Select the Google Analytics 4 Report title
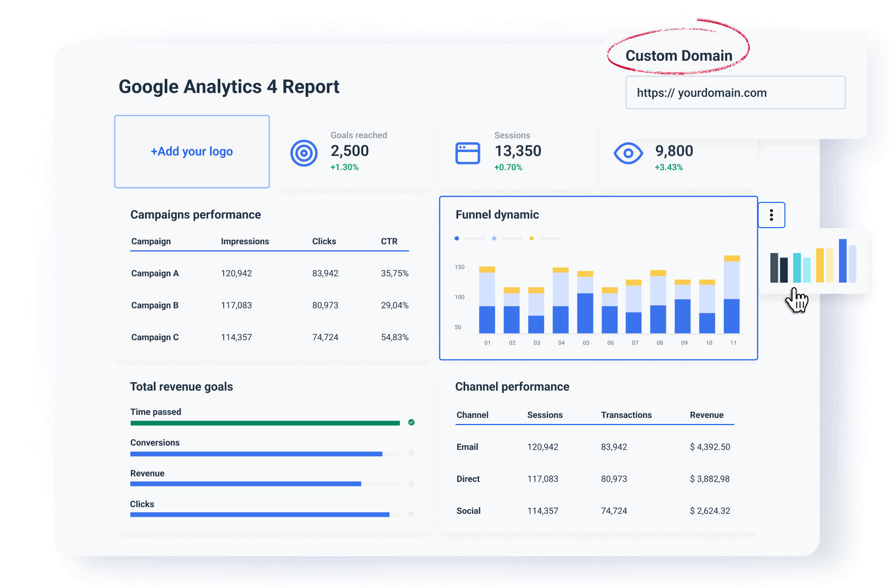 click(x=229, y=87)
